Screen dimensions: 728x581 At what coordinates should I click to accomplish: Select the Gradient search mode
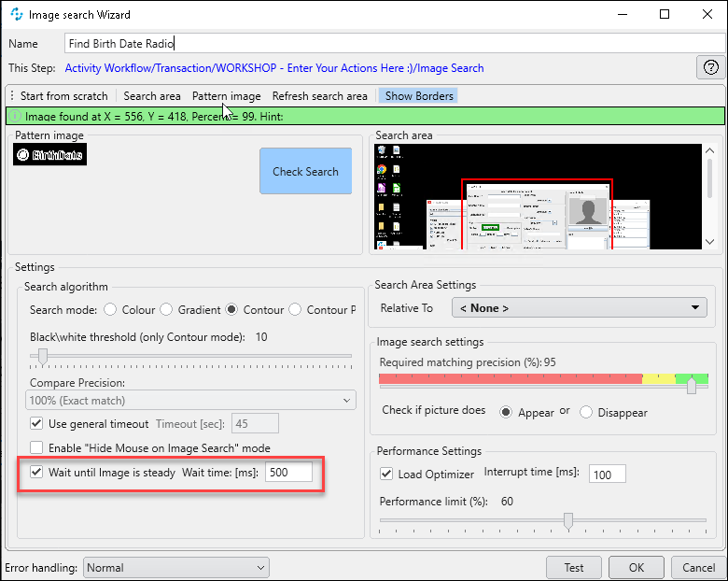[166, 310]
